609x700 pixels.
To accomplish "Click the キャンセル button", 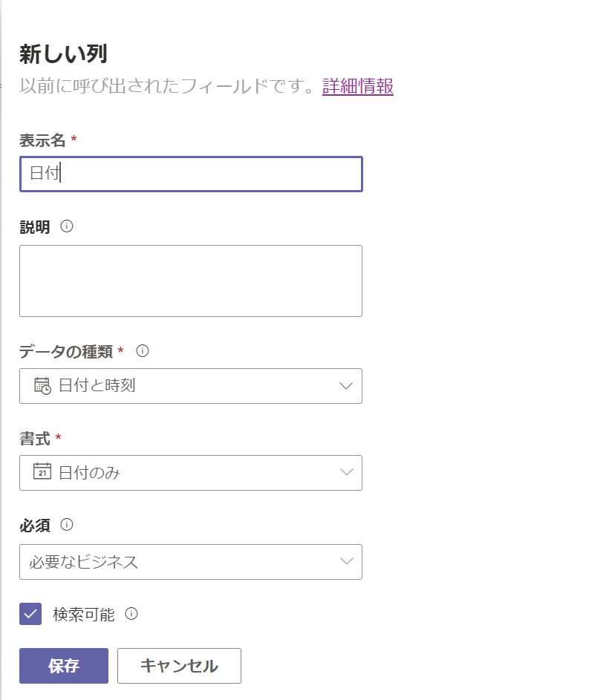I will point(179,666).
